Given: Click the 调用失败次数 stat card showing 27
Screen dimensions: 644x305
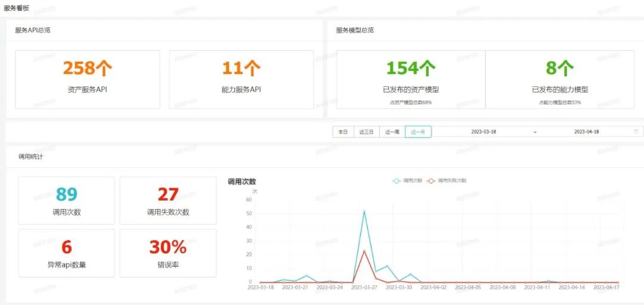Looking at the screenshot, I should pyautogui.click(x=168, y=200).
